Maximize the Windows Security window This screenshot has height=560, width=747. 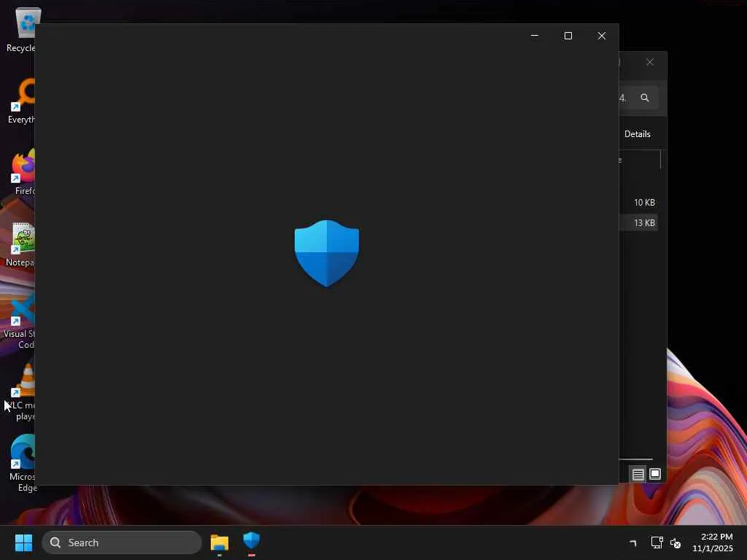[568, 36]
